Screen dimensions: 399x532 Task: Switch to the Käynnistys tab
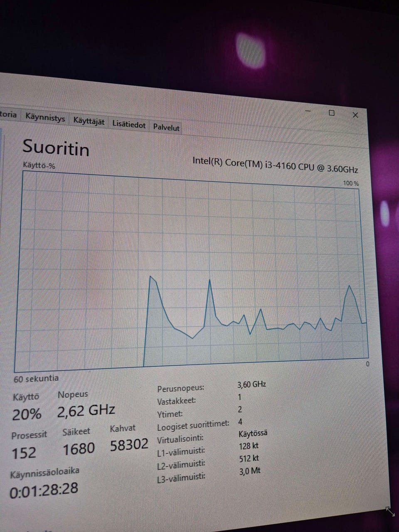45,118
